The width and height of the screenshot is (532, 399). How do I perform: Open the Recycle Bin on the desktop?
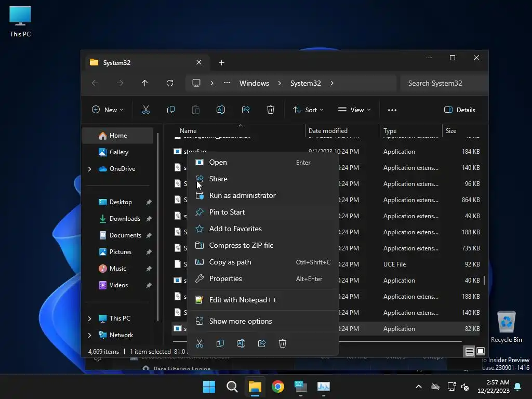(x=506, y=327)
